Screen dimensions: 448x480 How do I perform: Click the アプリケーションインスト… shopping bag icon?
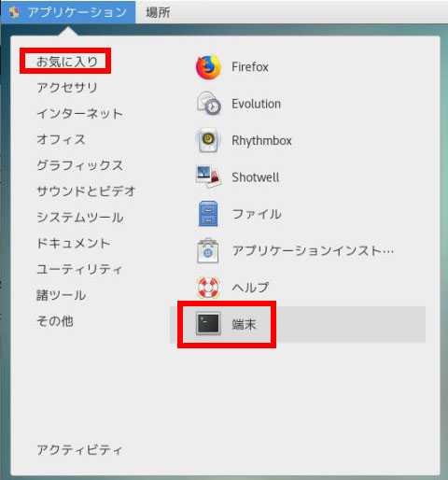[208, 250]
